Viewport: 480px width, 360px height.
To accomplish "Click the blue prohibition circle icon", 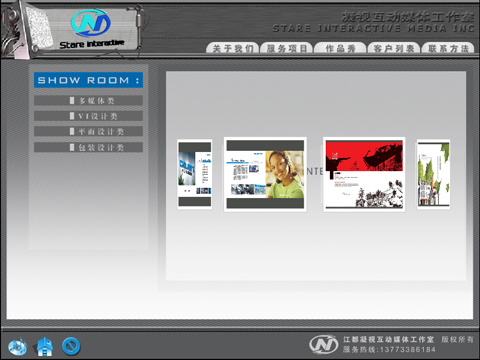I will [71, 346].
